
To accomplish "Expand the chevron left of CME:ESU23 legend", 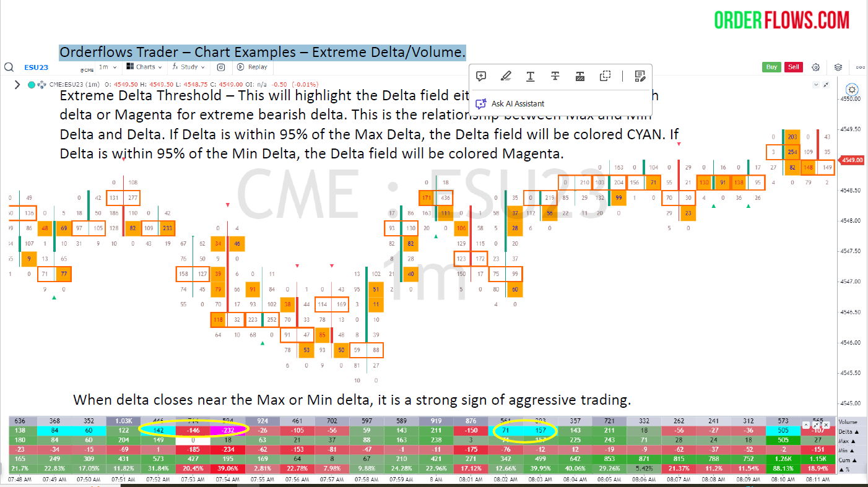I will click(17, 85).
